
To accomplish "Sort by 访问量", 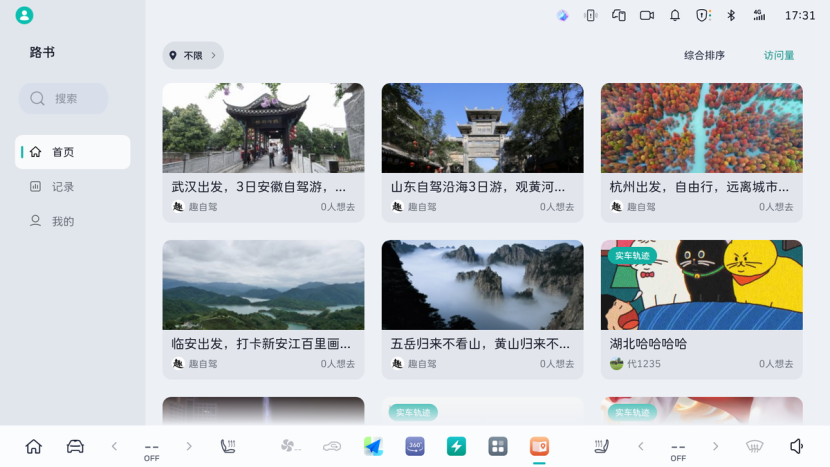I will [779, 55].
